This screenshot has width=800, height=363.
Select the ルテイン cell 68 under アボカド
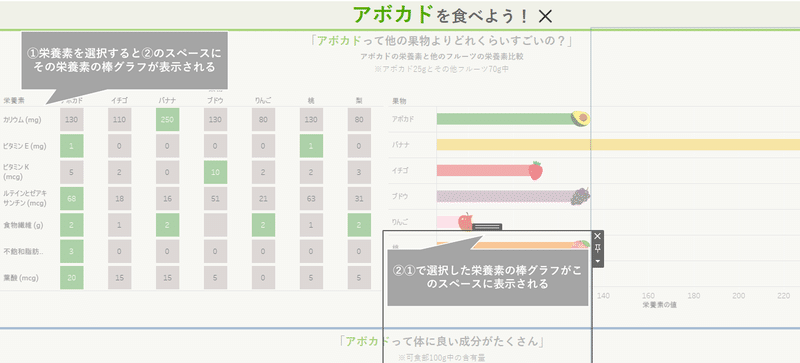coord(71,199)
